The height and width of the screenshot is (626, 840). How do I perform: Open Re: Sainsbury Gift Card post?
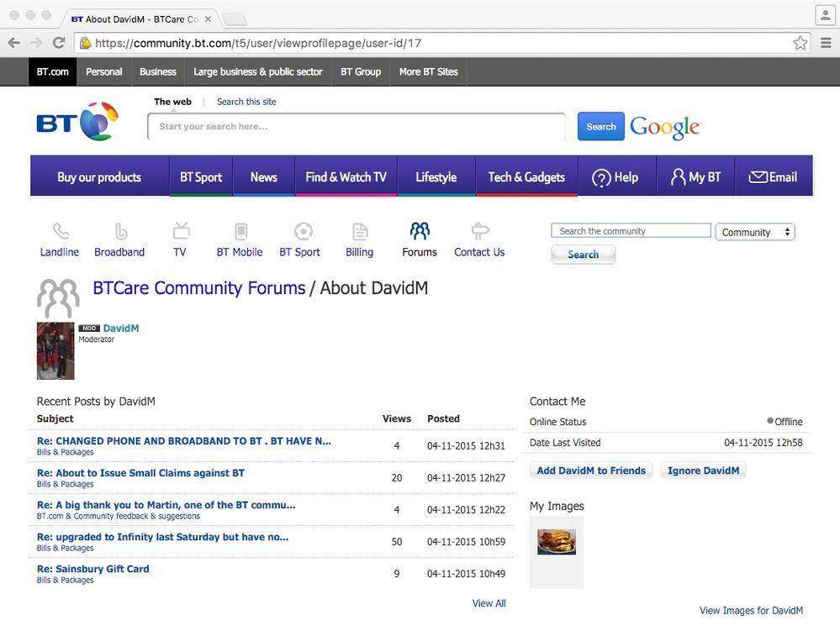[x=92, y=569]
